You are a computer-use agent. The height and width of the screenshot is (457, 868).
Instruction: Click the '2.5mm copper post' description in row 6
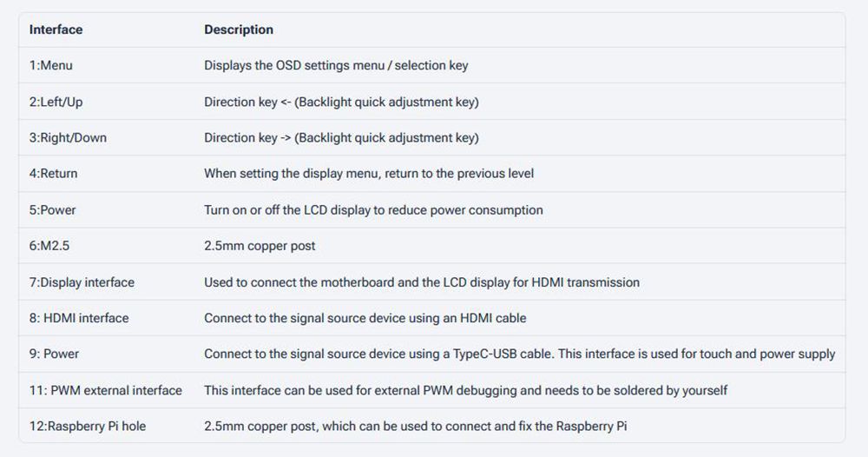point(260,246)
